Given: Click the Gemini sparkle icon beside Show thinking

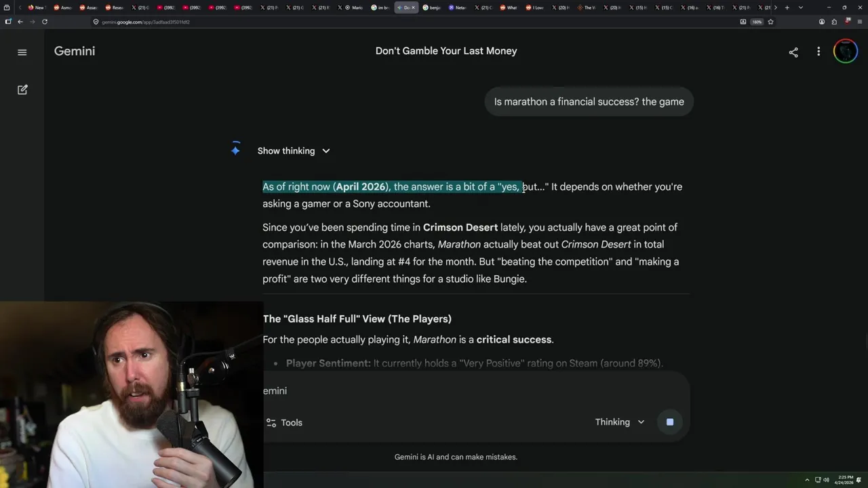Looking at the screenshot, I should click(235, 150).
